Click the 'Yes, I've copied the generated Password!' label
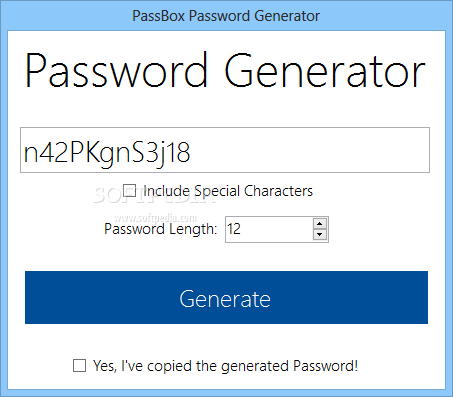Screen dimensions: 453x397 tap(225, 366)
